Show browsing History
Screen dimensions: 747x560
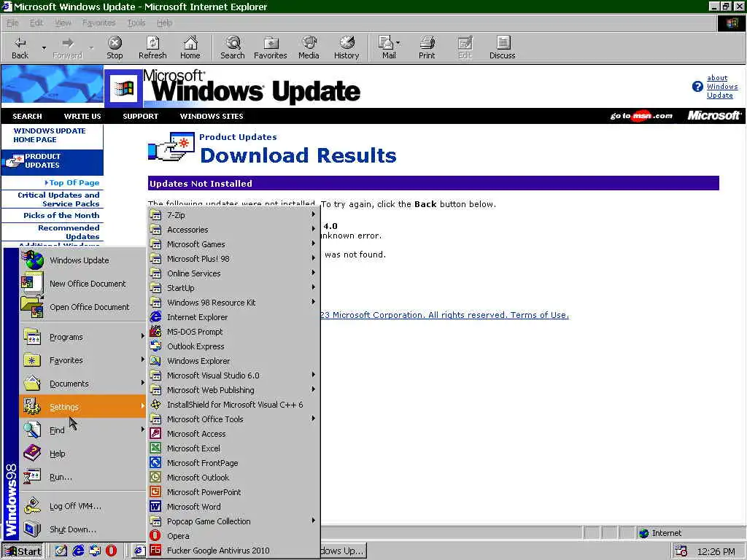click(x=347, y=47)
